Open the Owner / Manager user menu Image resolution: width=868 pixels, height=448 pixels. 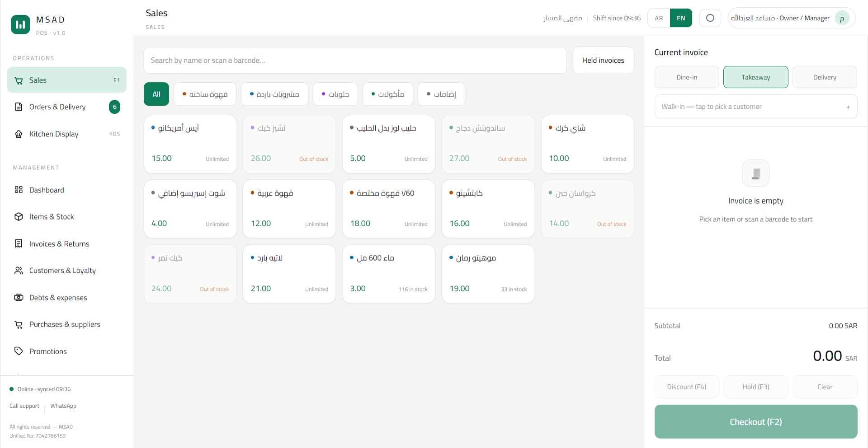click(791, 18)
